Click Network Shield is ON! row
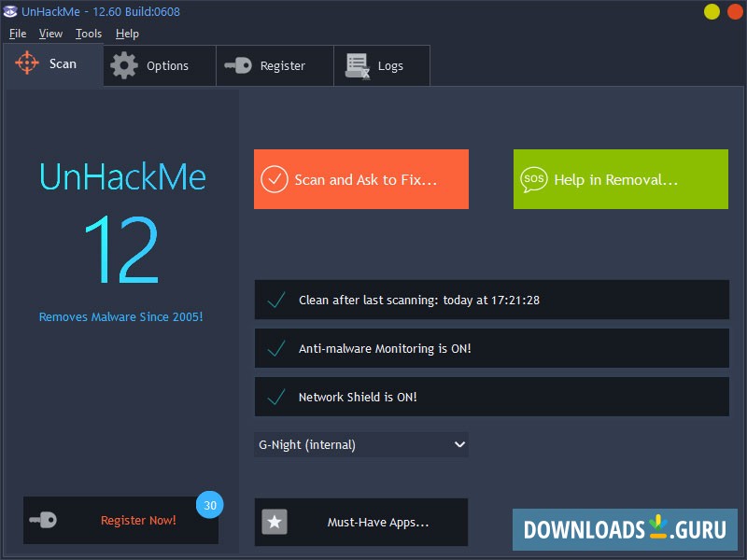 pyautogui.click(x=492, y=397)
